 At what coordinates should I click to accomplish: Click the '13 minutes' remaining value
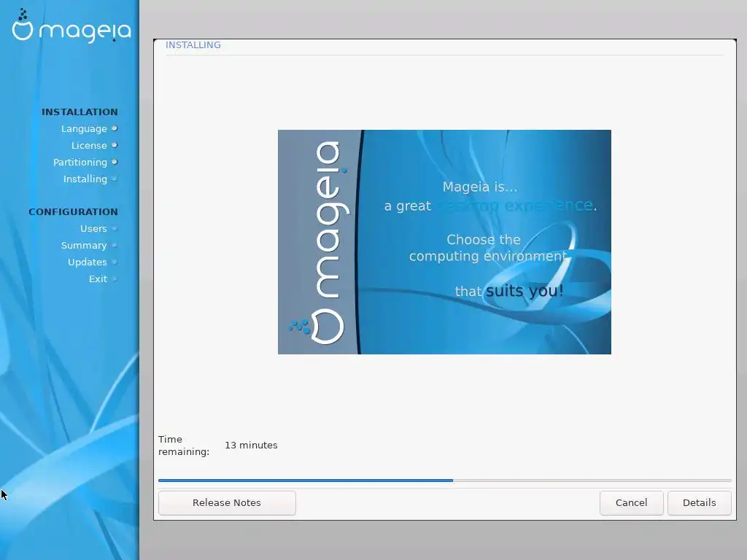click(x=251, y=446)
